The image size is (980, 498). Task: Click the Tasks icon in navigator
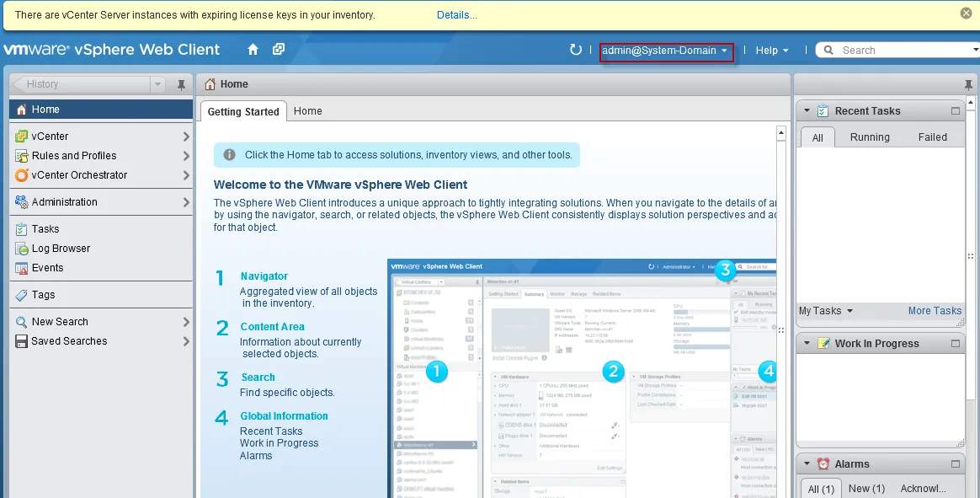pos(22,229)
